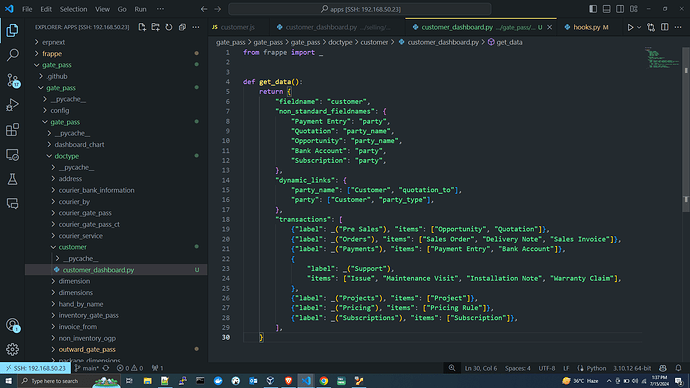Open the Testing flask view

(12, 179)
